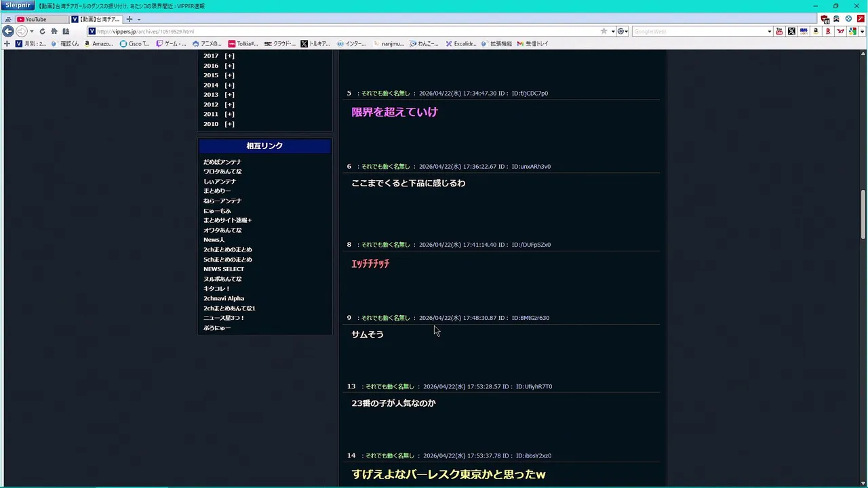This screenshot has width=868, height=488.
Task: Expand the 2014 archive [+]
Action: pyautogui.click(x=229, y=85)
